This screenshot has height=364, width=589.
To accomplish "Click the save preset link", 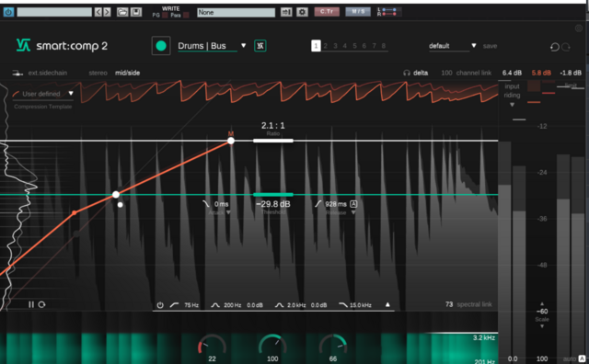I will [490, 46].
